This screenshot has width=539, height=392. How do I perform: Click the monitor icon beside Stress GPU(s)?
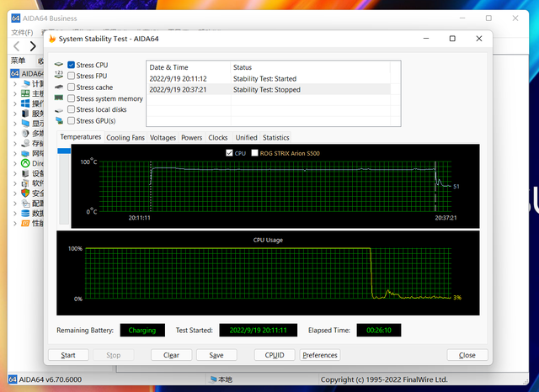tap(59, 120)
